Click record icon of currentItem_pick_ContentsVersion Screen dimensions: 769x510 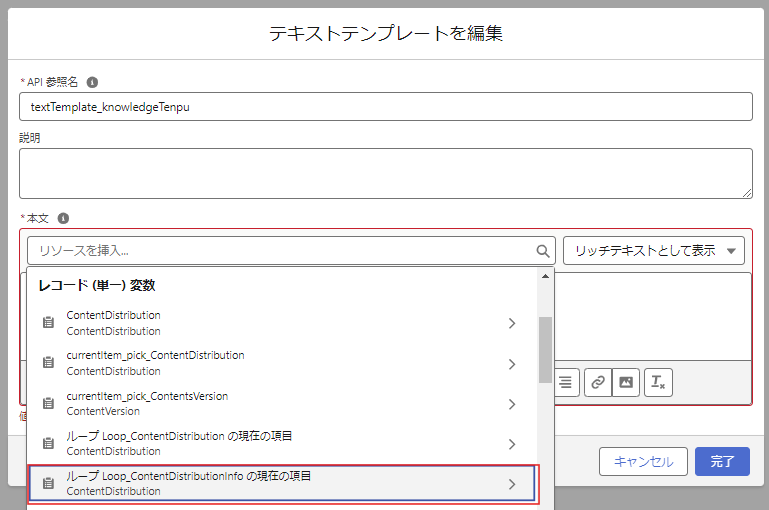click(48, 403)
